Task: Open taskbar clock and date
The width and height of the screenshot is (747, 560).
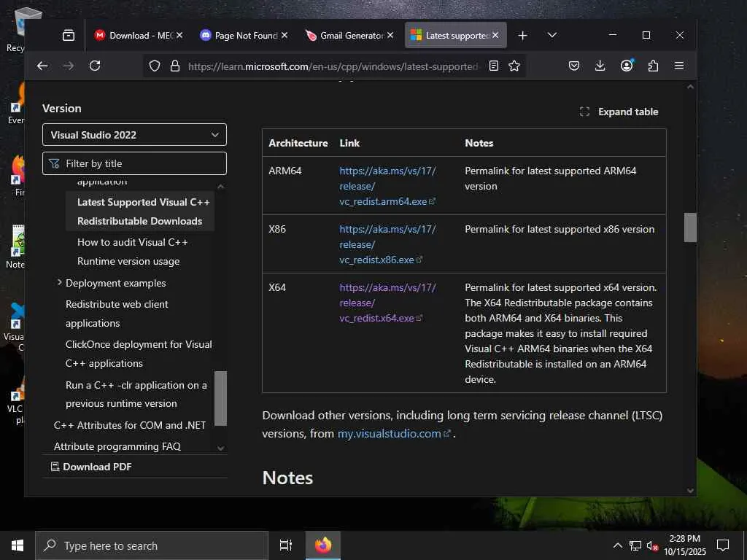Action: (685, 545)
